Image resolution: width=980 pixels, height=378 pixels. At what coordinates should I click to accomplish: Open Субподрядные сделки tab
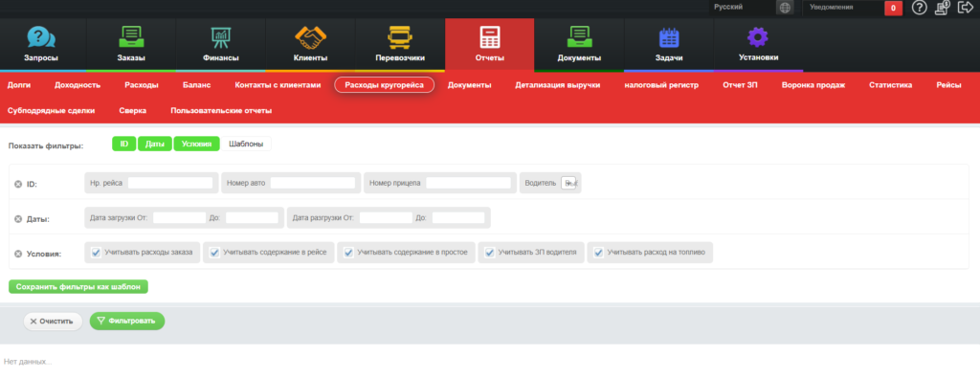[x=52, y=111]
